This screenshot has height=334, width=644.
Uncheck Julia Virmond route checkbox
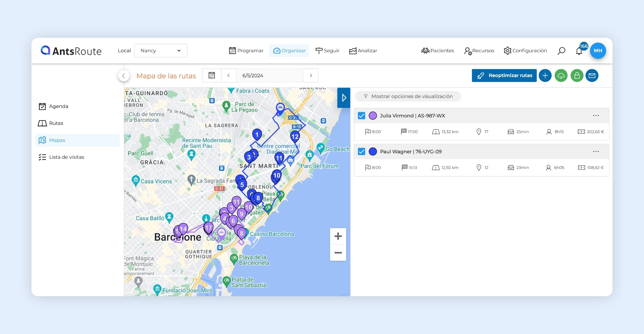coord(362,116)
